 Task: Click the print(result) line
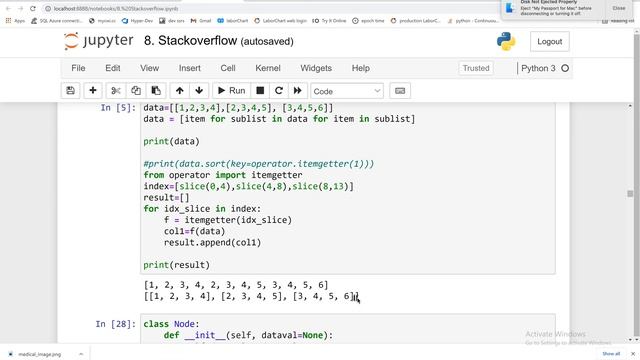click(x=176, y=265)
